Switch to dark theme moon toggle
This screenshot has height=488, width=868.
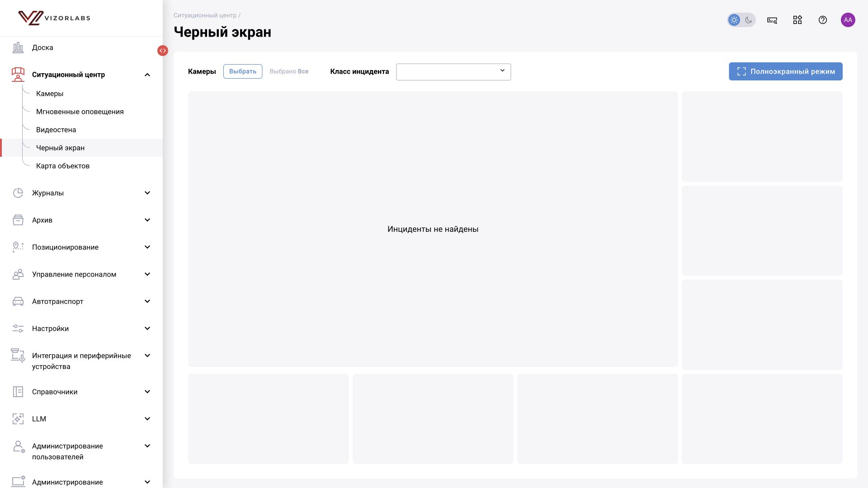point(749,20)
